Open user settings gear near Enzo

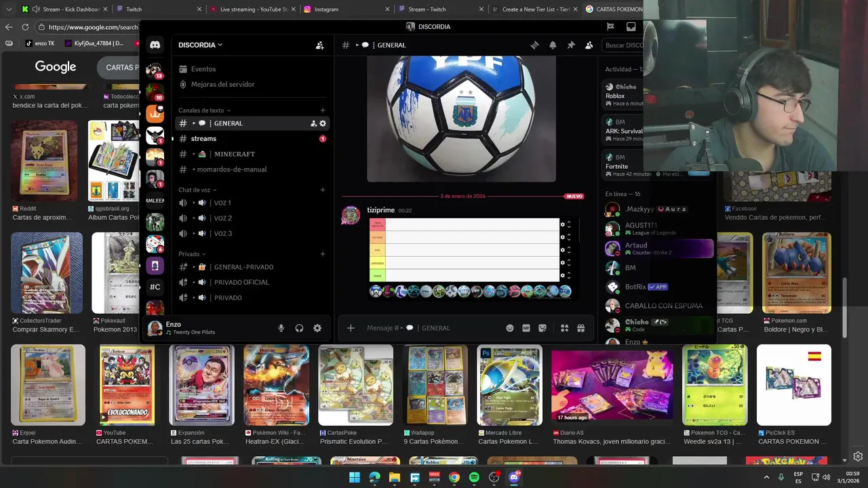coord(317,328)
